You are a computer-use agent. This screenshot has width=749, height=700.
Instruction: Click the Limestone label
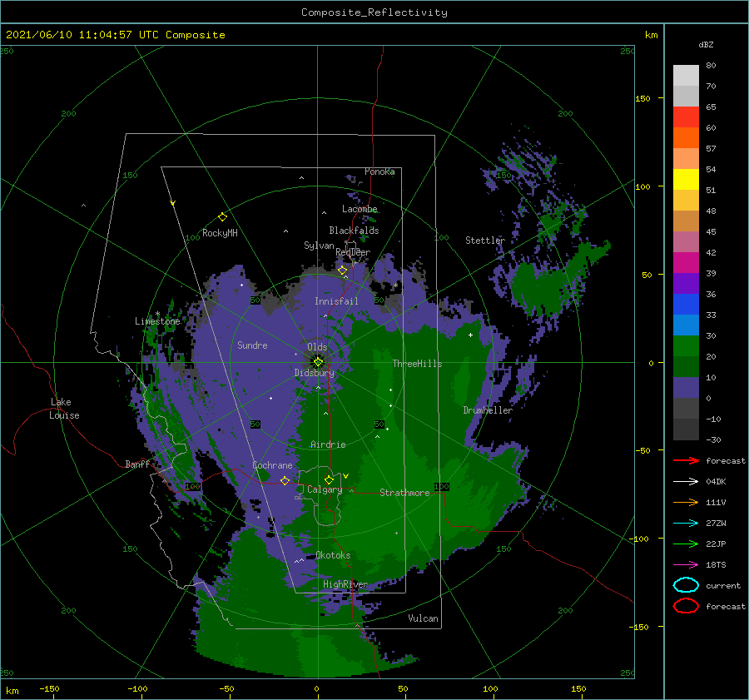pos(157,321)
